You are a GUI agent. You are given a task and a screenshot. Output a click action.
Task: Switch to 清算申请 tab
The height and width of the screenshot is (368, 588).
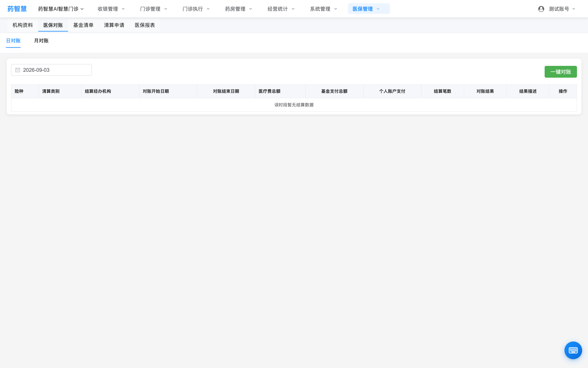pyautogui.click(x=114, y=25)
